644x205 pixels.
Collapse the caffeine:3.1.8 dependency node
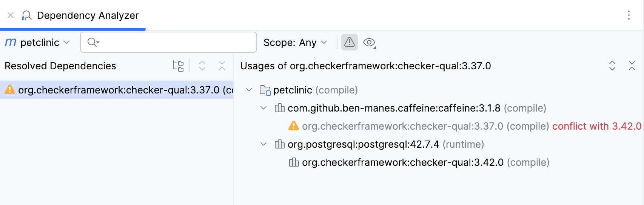point(263,108)
